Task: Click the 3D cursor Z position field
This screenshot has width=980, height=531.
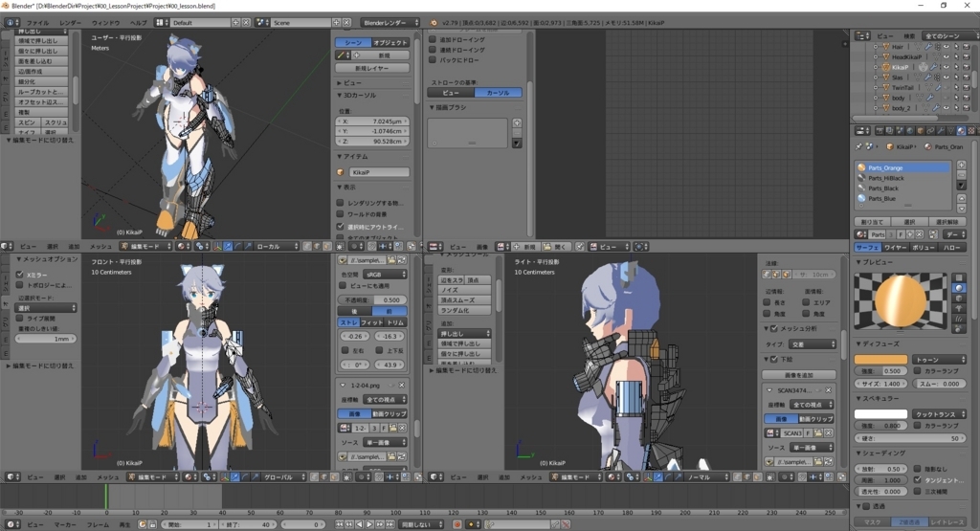Action: (x=372, y=142)
